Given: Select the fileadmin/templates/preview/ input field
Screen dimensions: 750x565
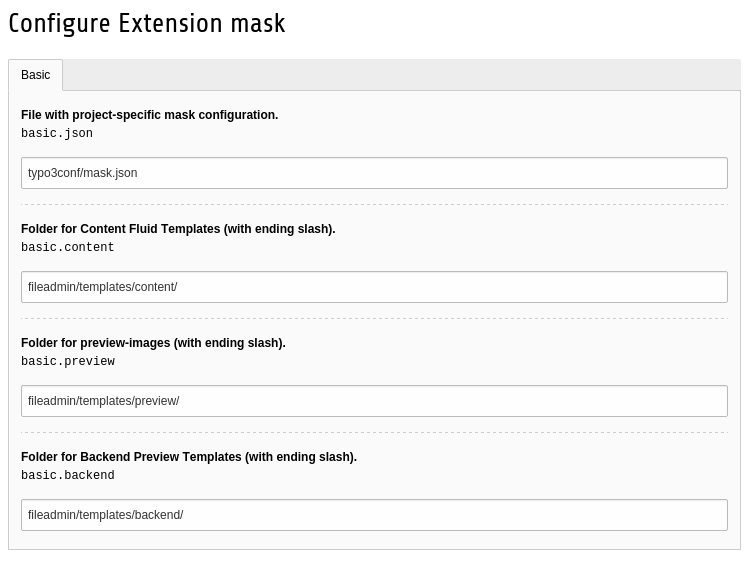Looking at the screenshot, I should point(374,401).
